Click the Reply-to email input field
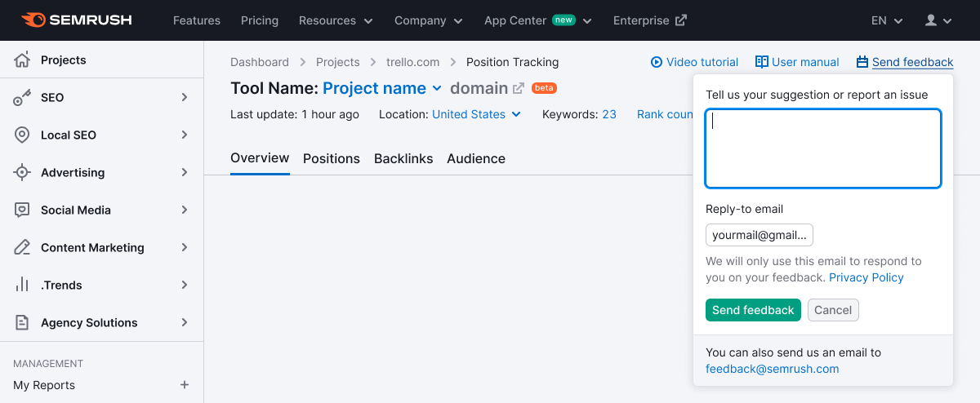 tap(759, 235)
